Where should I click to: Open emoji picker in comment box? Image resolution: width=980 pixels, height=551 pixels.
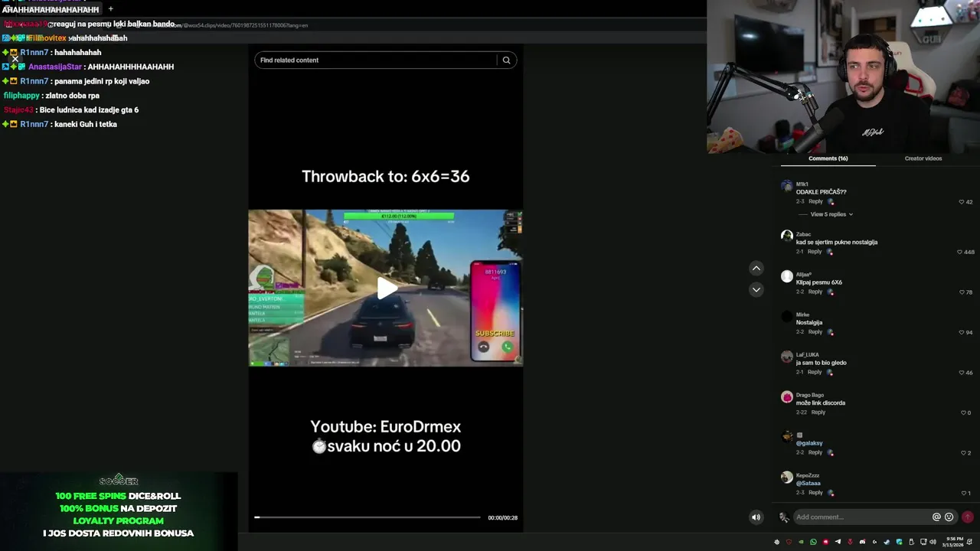(949, 517)
